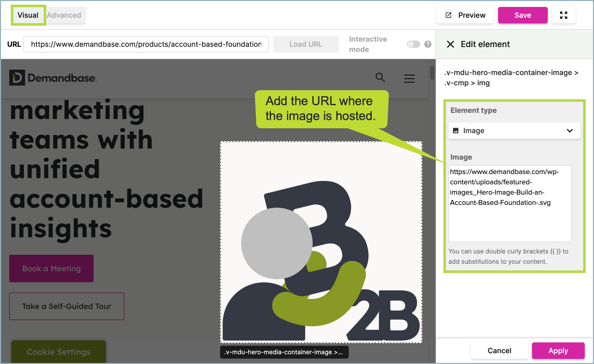This screenshot has width=594, height=364.
Task: Click the Preview external-link icon
Action: point(448,15)
